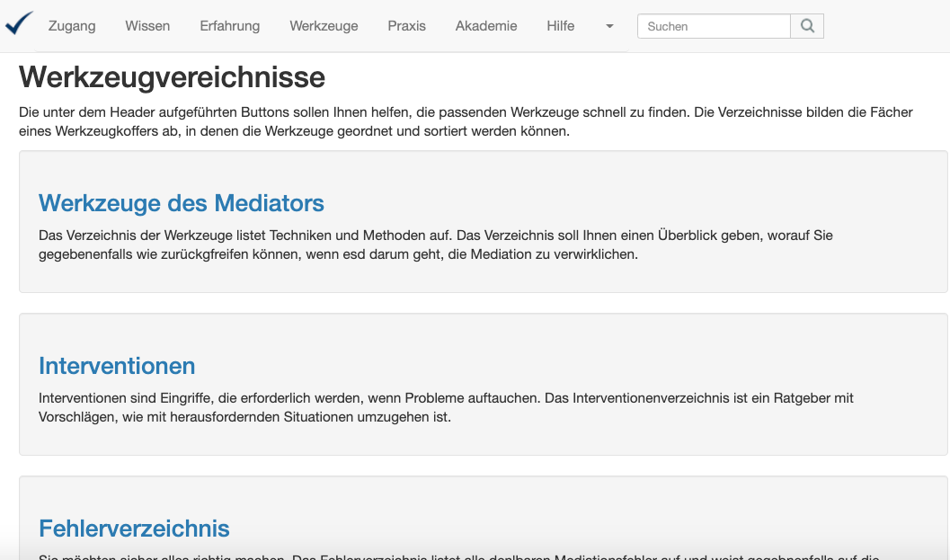Open the Interventionen directory link
This screenshot has width=950, height=560.
pos(116,366)
